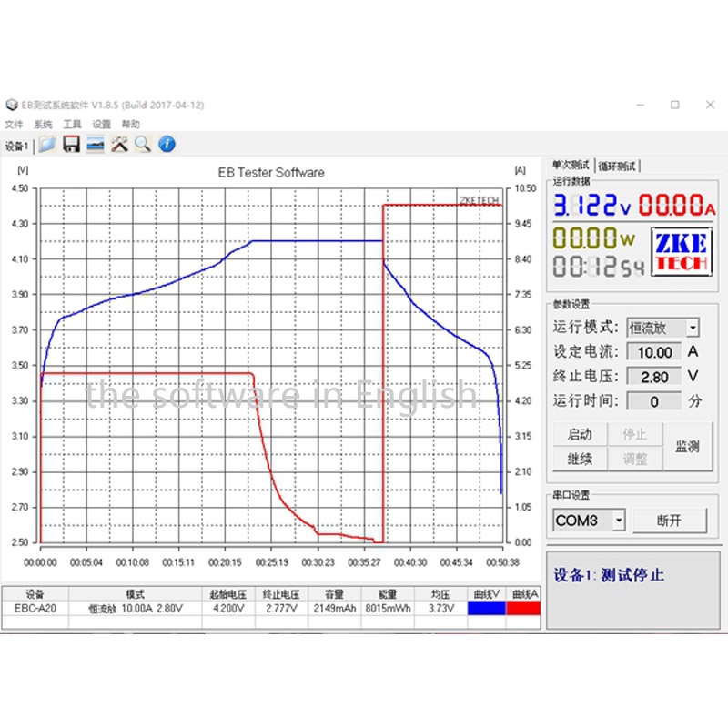Switch to the 循环测试 tab
This screenshot has width=728, height=728.
pos(618,166)
